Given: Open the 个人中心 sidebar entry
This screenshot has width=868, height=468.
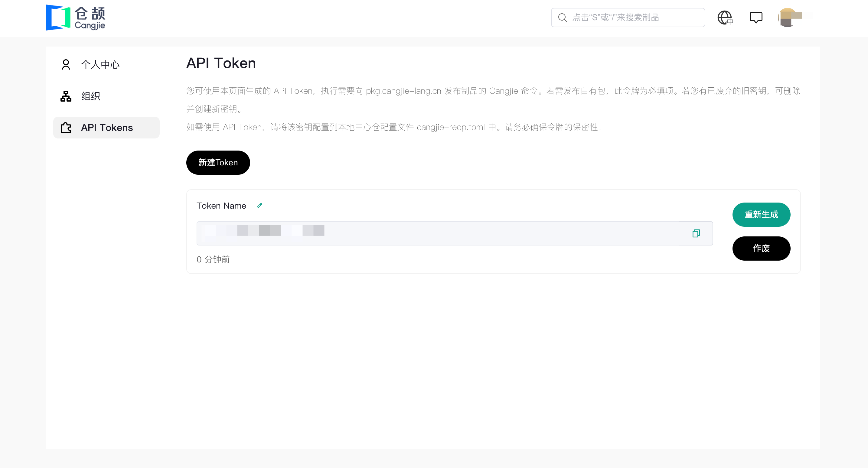Looking at the screenshot, I should (x=100, y=64).
